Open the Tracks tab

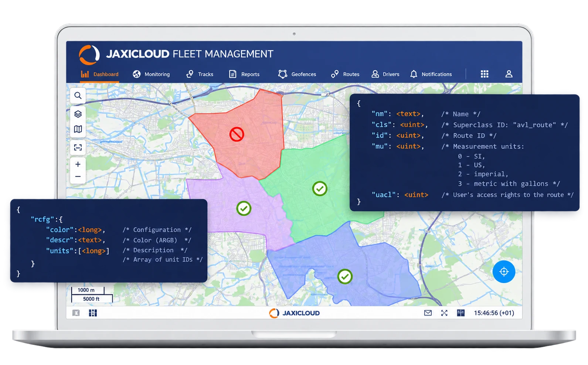pyautogui.click(x=200, y=74)
